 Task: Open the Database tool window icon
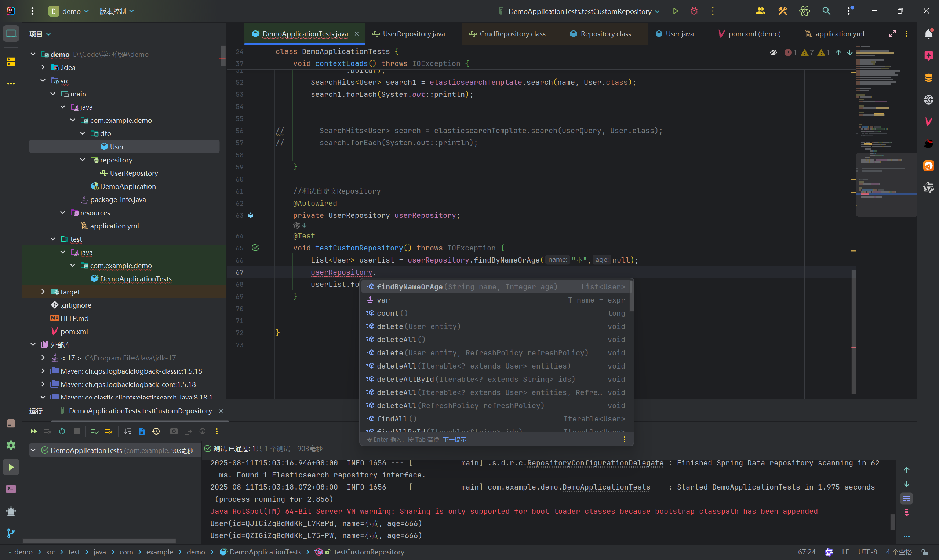tap(928, 78)
